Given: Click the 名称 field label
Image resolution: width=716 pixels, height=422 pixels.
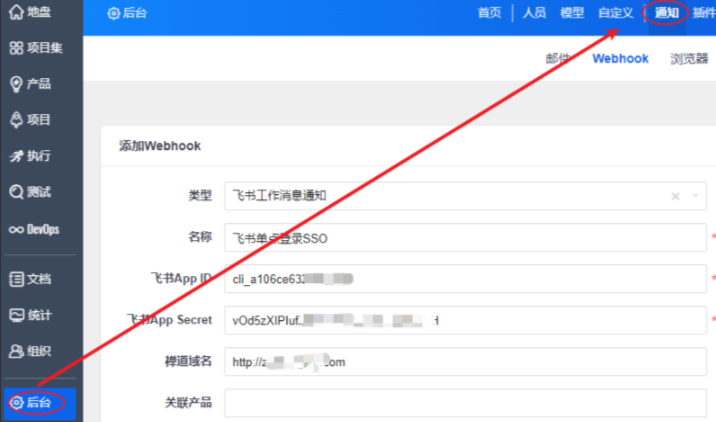Looking at the screenshot, I should coord(200,237).
